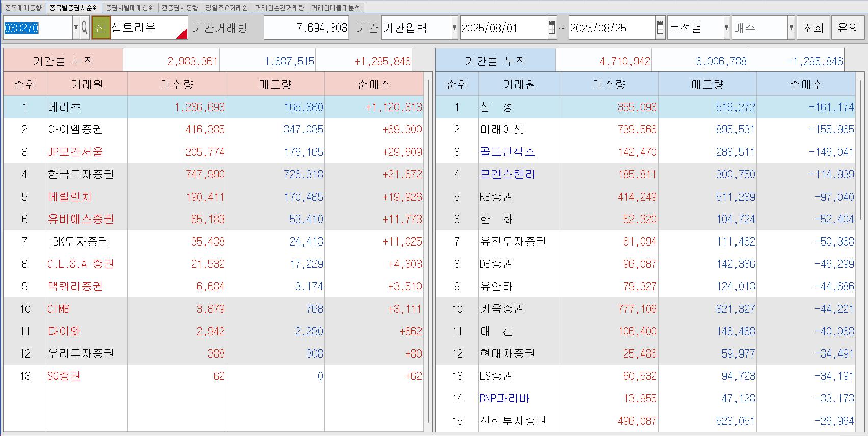Click the 유진투자증권 broker name
The image size is (868, 436).
[513, 241]
